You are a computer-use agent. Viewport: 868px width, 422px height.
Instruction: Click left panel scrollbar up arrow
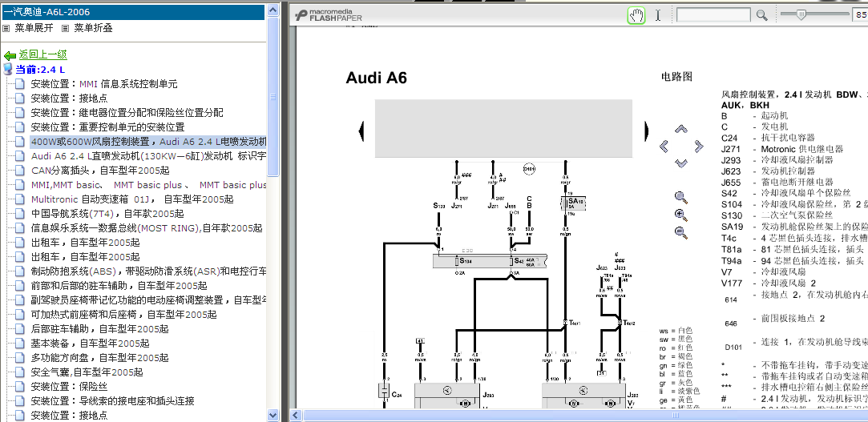click(273, 10)
